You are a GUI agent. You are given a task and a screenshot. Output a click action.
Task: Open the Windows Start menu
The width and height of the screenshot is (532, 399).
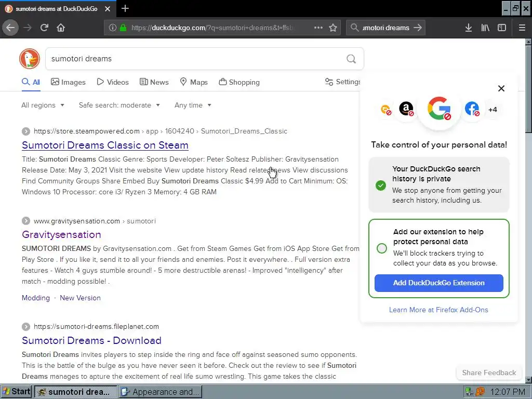[16, 392]
